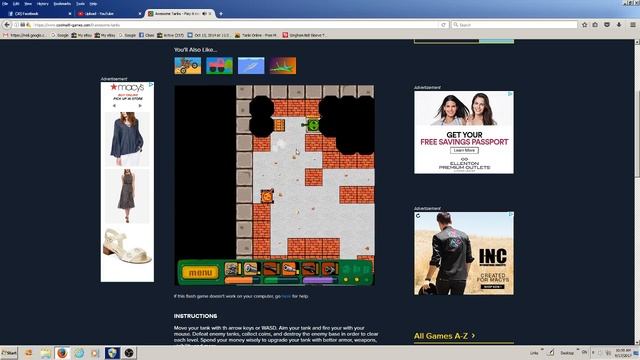This screenshot has height=360, width=640.
Task: Open the green jet game thumbnail
Action: [283, 66]
